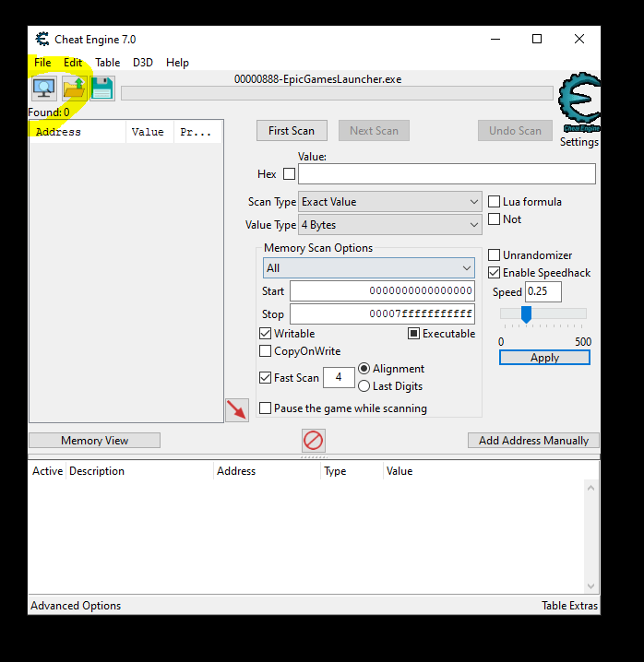This screenshot has height=662, width=644.
Task: Click the Apply speedhack button
Action: click(x=544, y=358)
